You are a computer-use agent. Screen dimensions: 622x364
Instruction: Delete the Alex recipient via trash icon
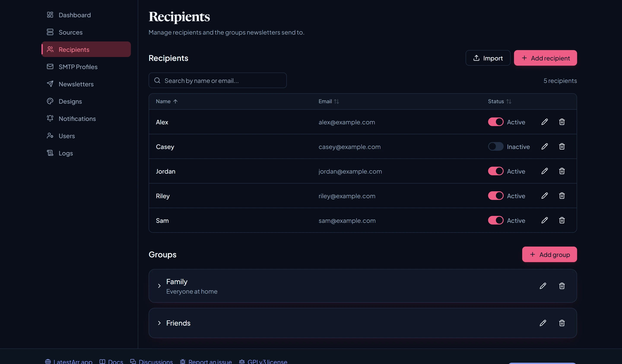562,122
